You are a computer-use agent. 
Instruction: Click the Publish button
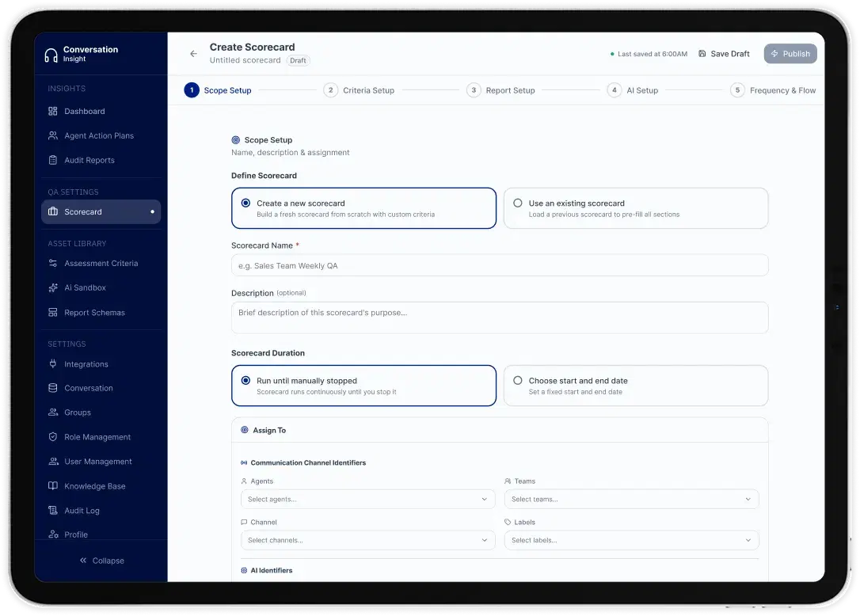790,54
